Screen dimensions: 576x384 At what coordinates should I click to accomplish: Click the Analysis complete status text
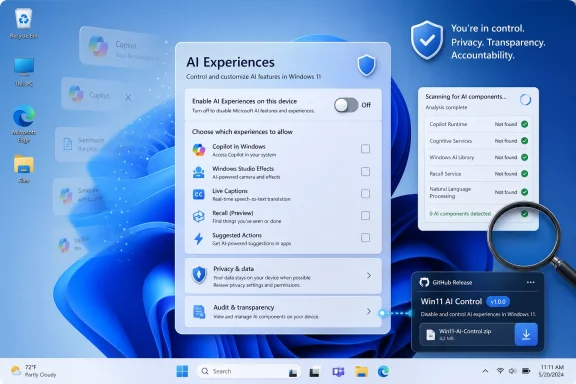click(x=446, y=107)
